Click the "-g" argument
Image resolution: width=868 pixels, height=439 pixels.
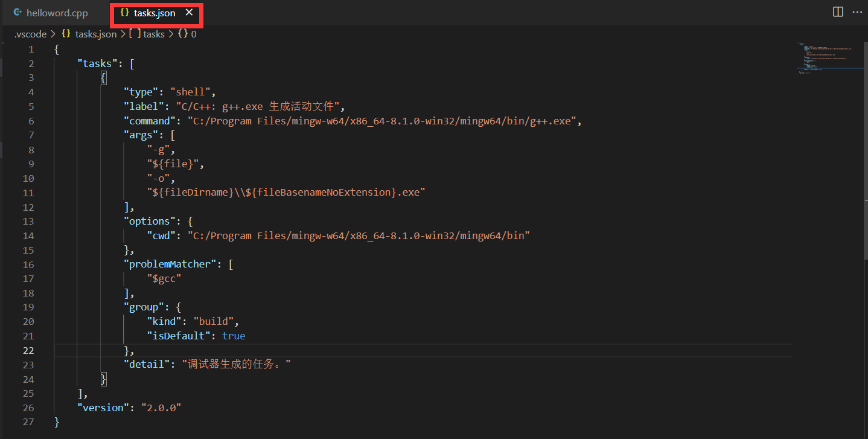point(159,150)
